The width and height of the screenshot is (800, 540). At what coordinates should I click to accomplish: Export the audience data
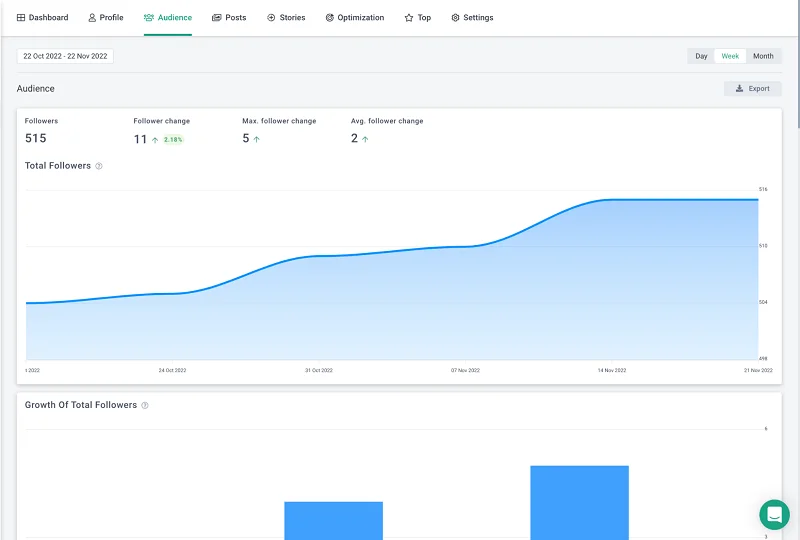point(752,89)
